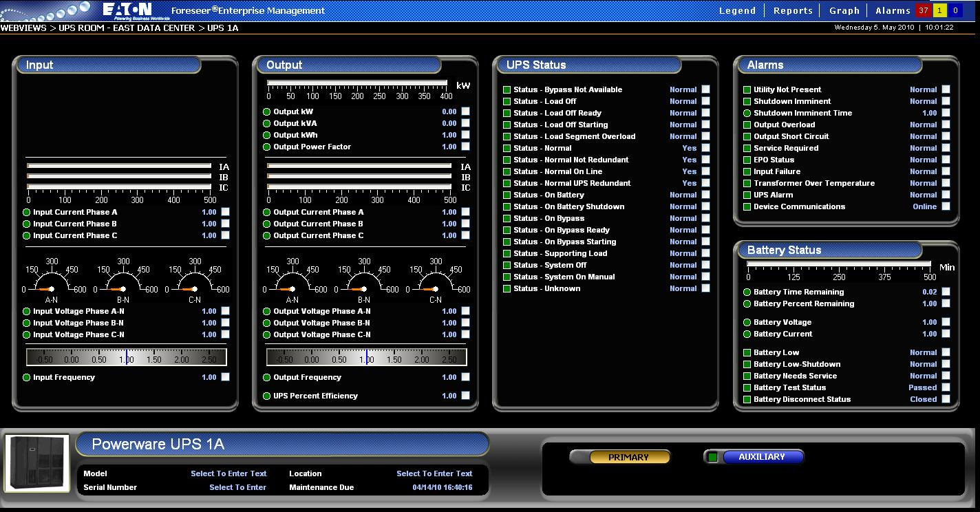Click Device Communications value Online
Image resolution: width=980 pixels, height=512 pixels.
[925, 206]
